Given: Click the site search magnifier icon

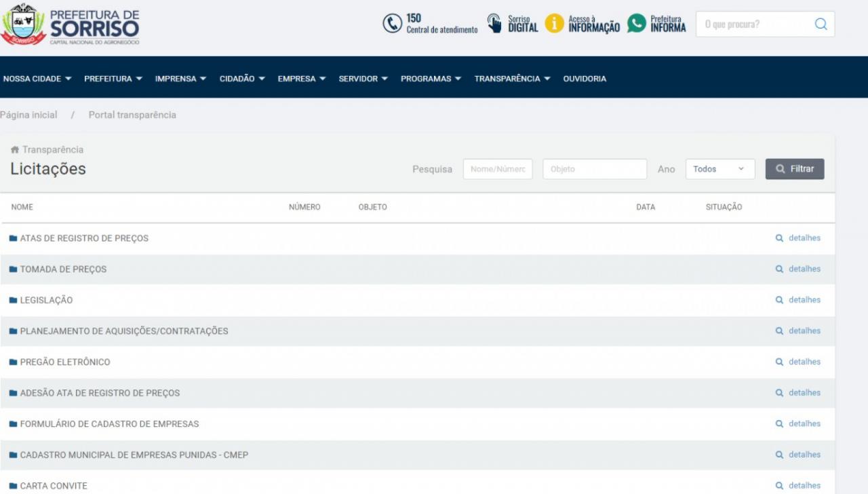Looking at the screenshot, I should (821, 24).
